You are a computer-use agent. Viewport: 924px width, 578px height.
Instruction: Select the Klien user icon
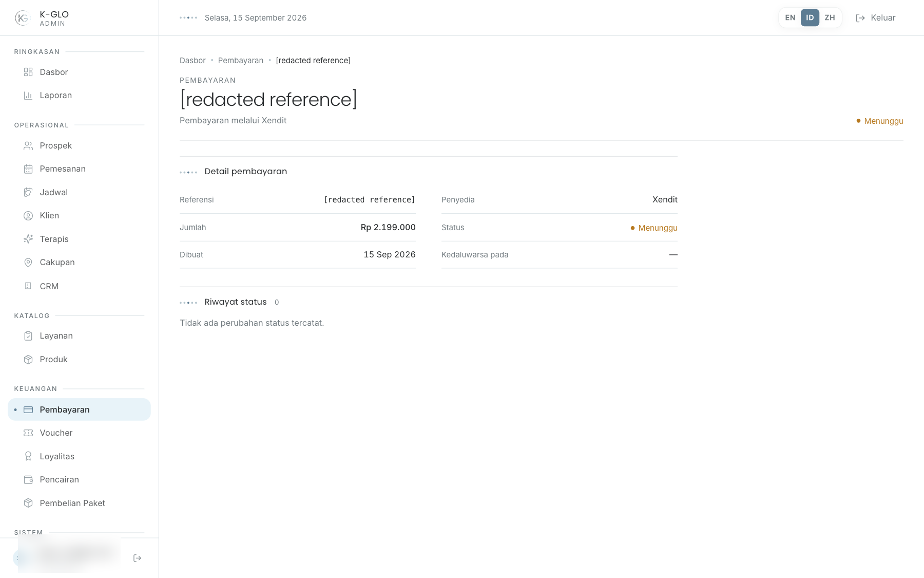pos(28,216)
